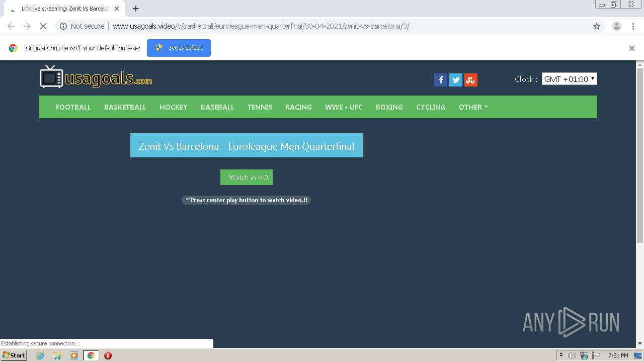Image resolution: width=644 pixels, height=362 pixels.
Task: Open the BASKETBALL menu section
Action: point(125,107)
